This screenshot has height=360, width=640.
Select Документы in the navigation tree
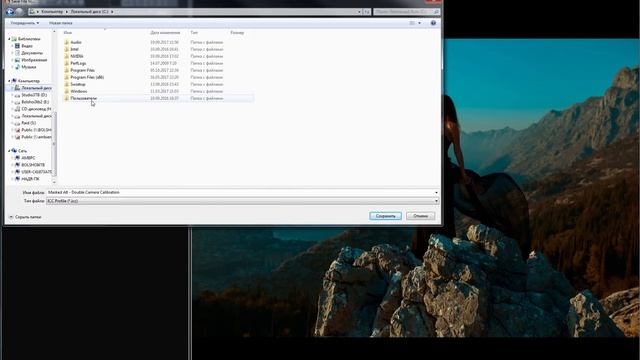click(32, 53)
